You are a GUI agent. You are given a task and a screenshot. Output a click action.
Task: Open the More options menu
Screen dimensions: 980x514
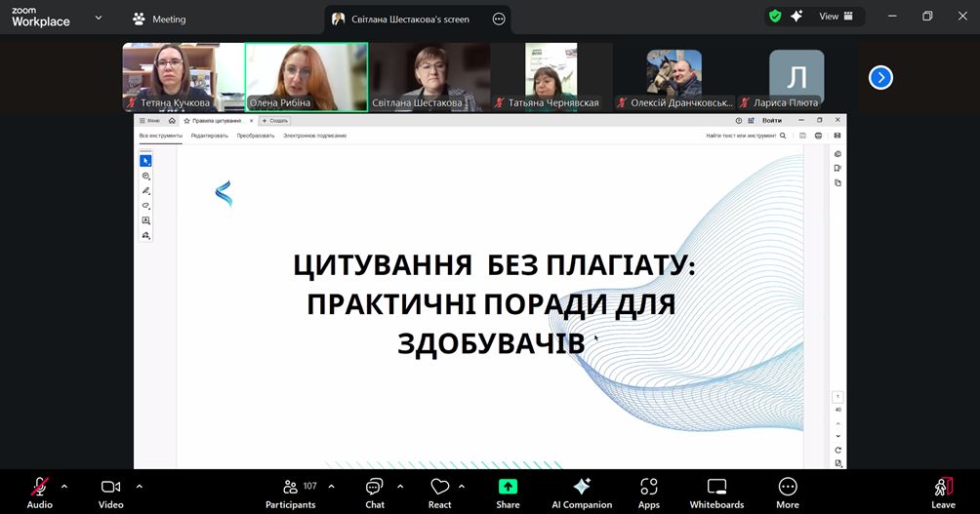pyautogui.click(x=788, y=492)
